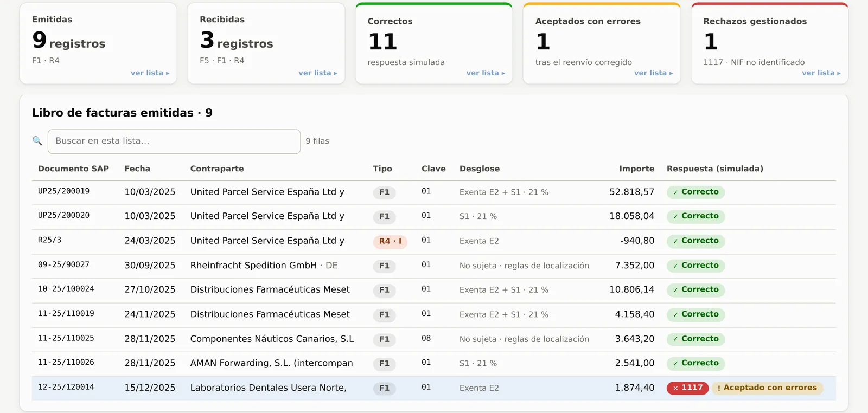868x413 pixels.
Task: Click the R4 · I type badge
Action: (x=390, y=241)
